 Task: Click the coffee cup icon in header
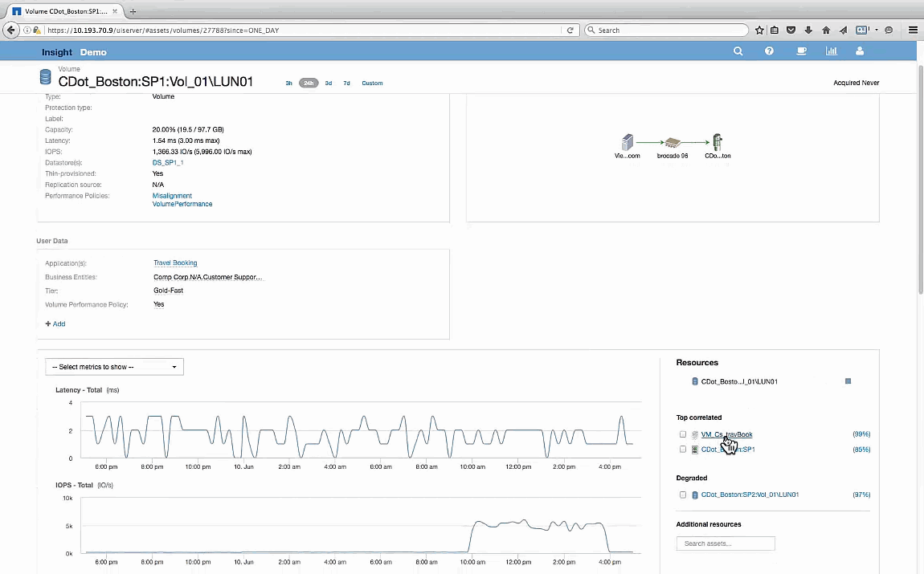click(801, 51)
